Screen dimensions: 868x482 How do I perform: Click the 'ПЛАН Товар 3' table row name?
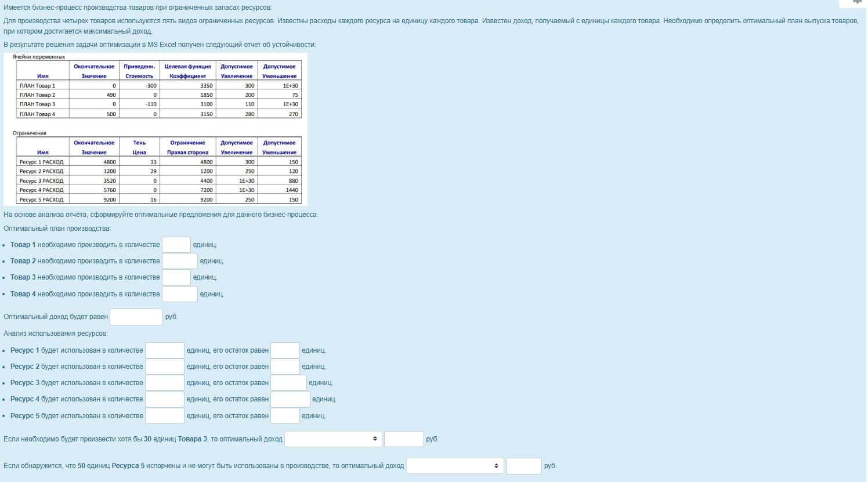click(37, 104)
